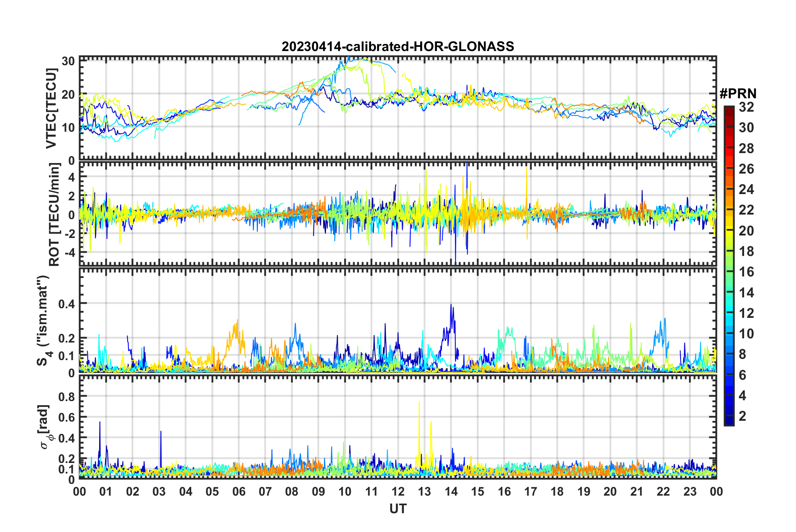Image resolution: width=796 pixels, height=532 pixels.
Task: Click the colorbar tick label "8"
Action: (742, 354)
